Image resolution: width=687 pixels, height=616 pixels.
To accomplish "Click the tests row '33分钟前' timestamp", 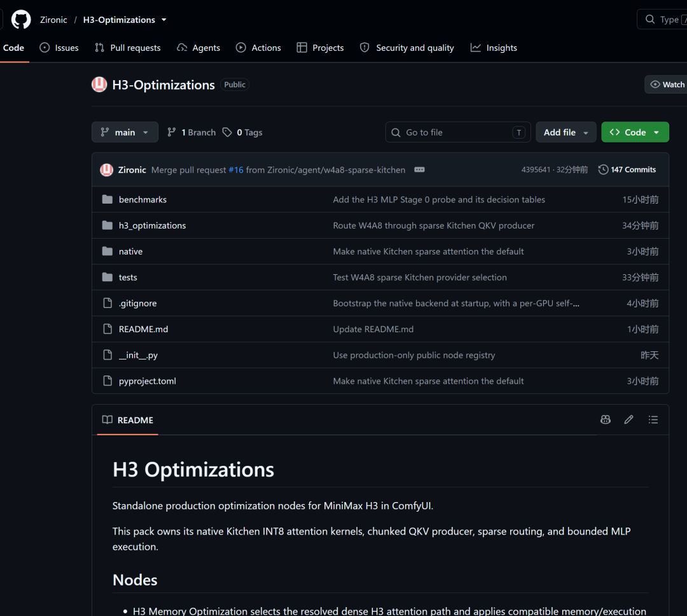I will (x=640, y=277).
